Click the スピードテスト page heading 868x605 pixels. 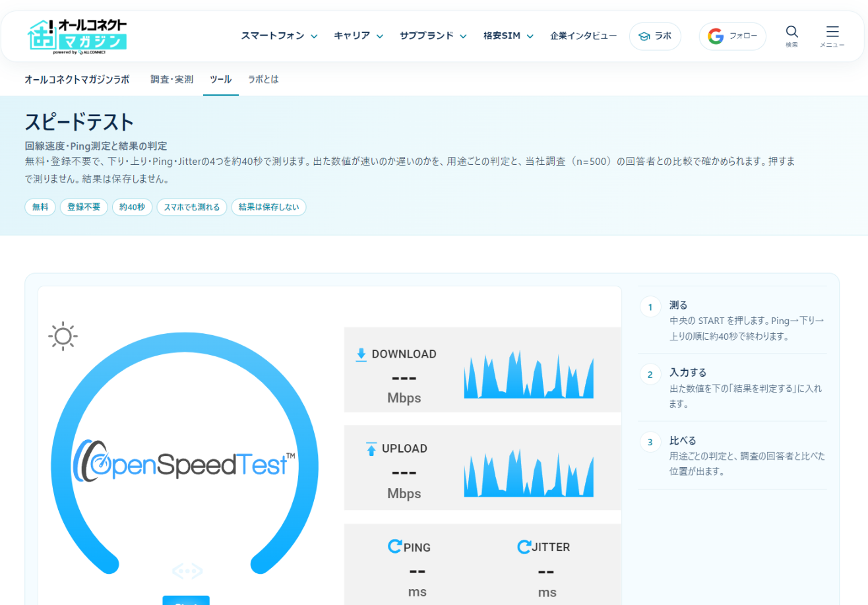79,122
